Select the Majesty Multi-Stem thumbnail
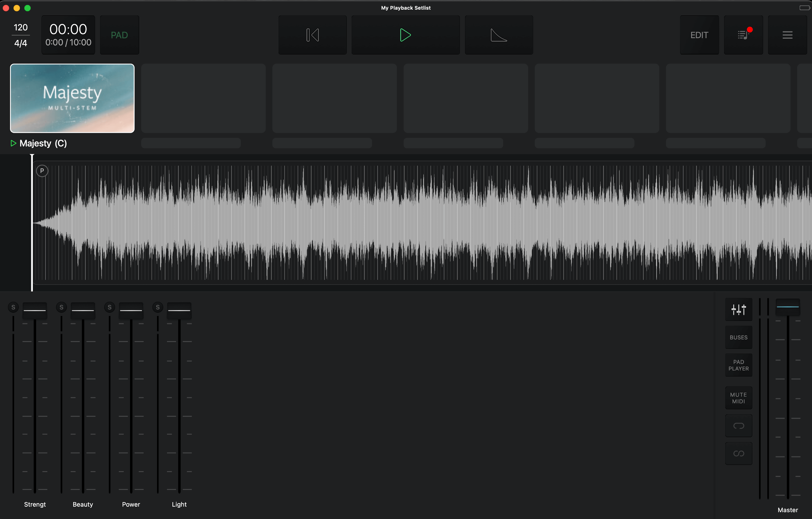This screenshot has width=812, height=519. pyautogui.click(x=72, y=98)
